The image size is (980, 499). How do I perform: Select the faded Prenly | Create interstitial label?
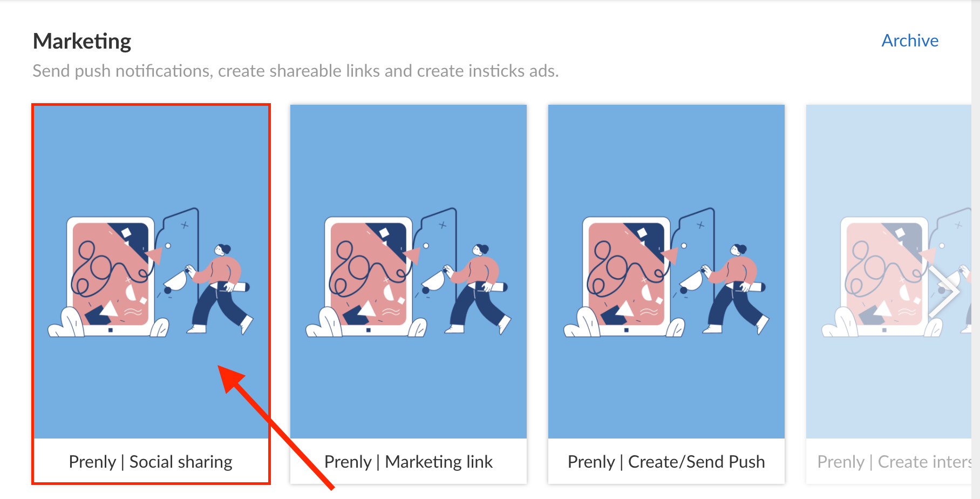click(894, 462)
